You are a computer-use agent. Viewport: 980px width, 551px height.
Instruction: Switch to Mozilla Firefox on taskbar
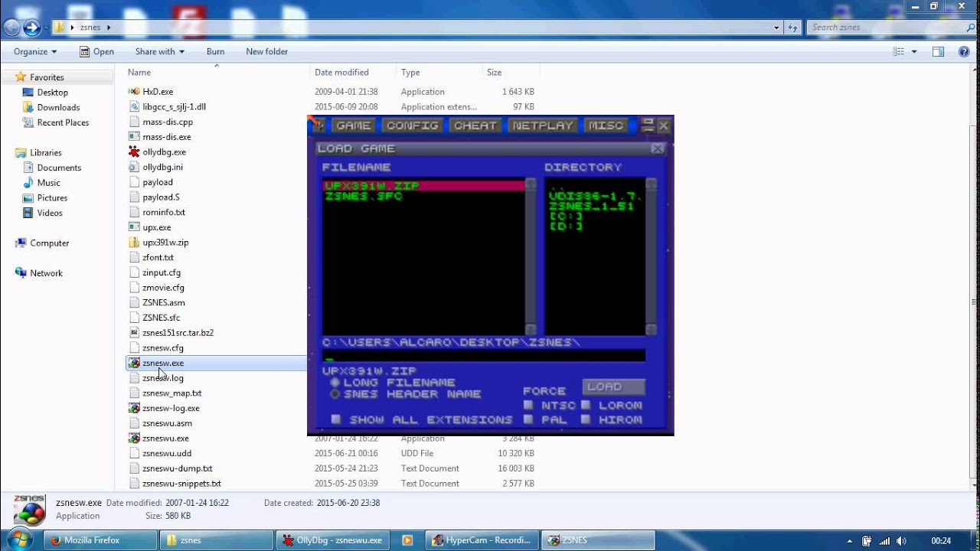[100, 540]
